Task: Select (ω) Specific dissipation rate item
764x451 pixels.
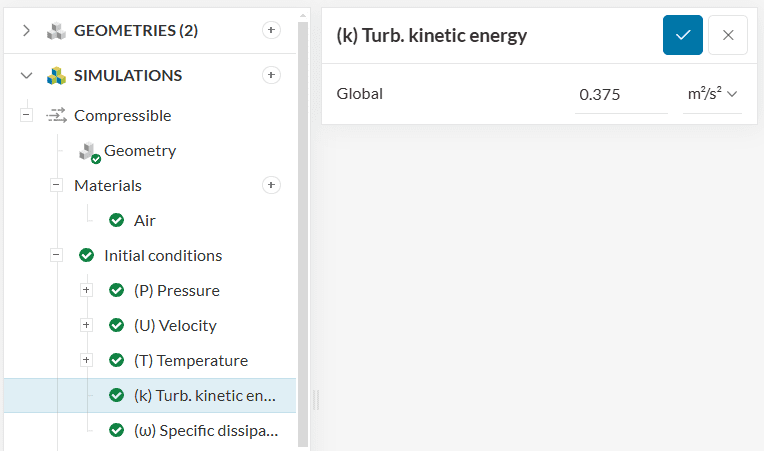Action: (x=206, y=431)
